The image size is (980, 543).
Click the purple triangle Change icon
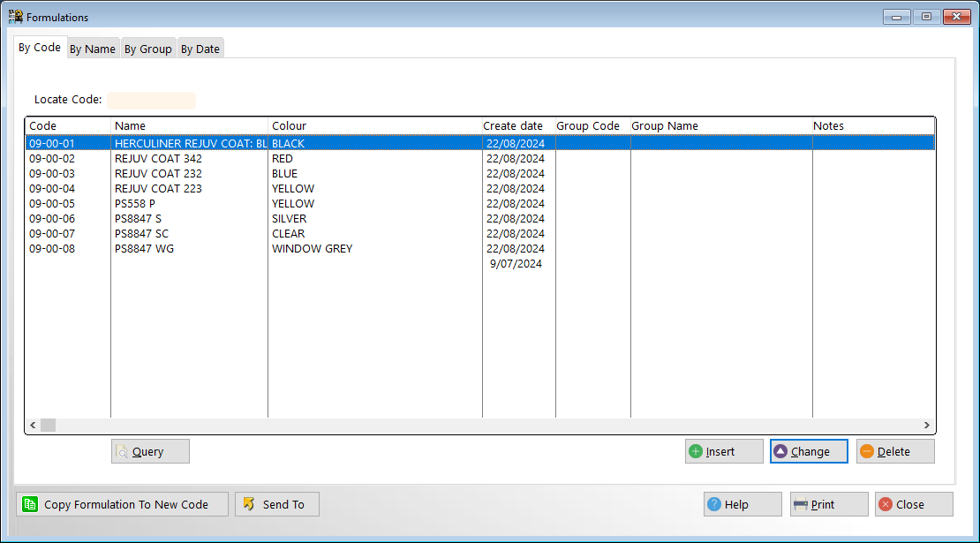click(780, 451)
